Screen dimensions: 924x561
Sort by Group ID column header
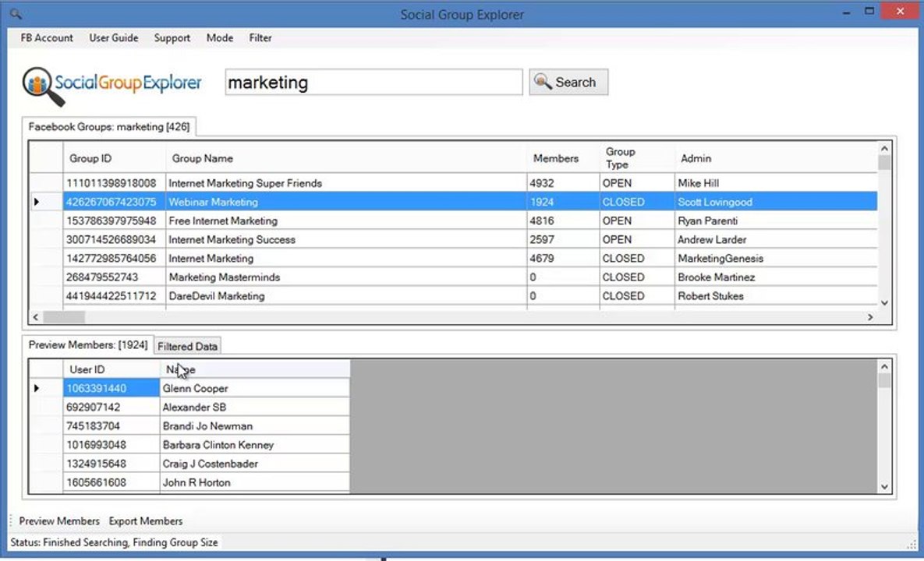coord(115,158)
